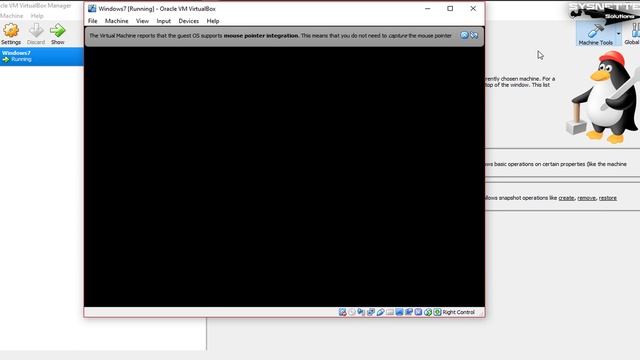This screenshot has height=360, width=640.
Task: Click the hard disk activity icon in VM status bar
Action: [342, 312]
